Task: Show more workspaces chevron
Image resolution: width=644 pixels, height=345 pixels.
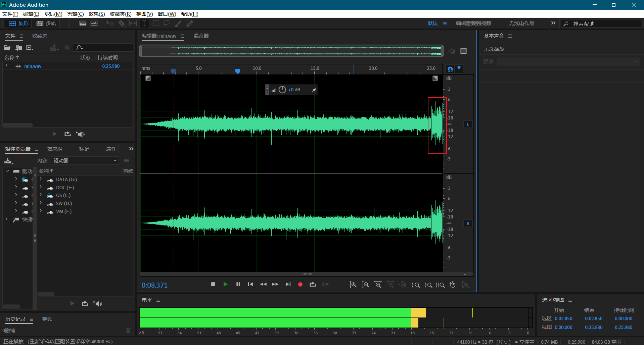Action: point(553,23)
